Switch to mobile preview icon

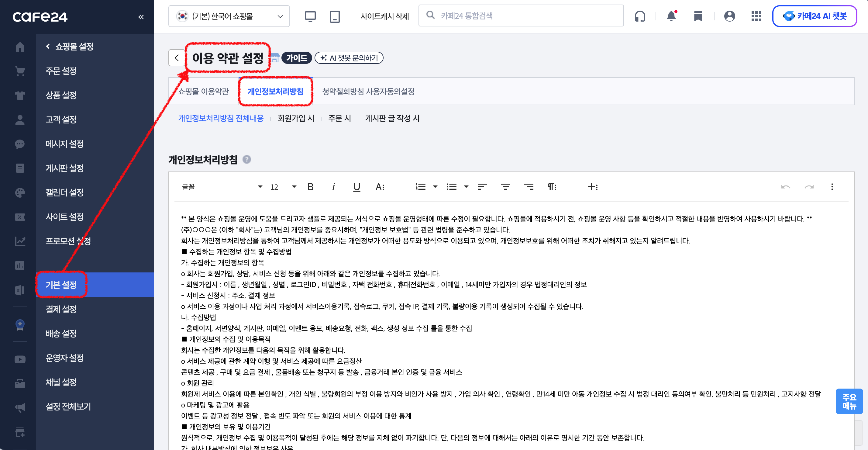(x=335, y=16)
